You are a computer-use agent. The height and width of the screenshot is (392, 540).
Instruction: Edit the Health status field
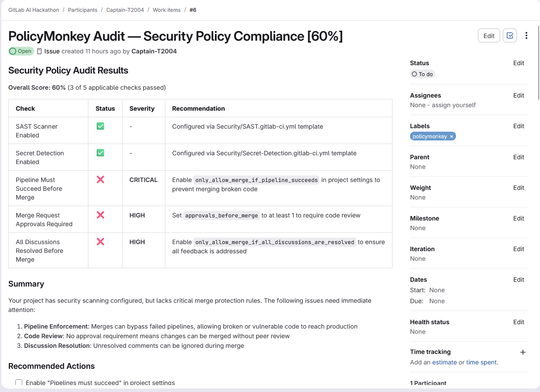(x=519, y=322)
